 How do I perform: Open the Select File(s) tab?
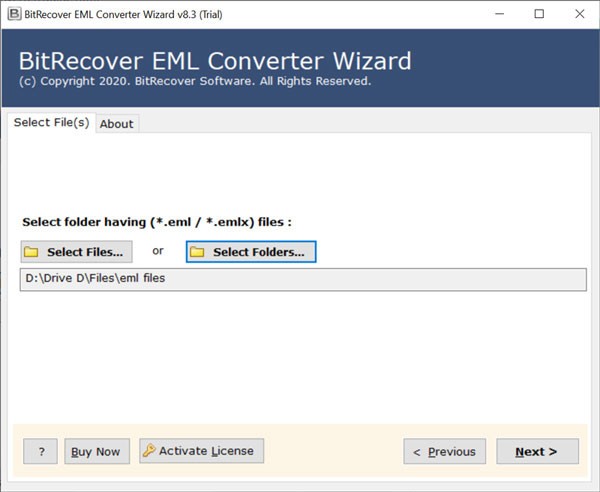pos(51,123)
